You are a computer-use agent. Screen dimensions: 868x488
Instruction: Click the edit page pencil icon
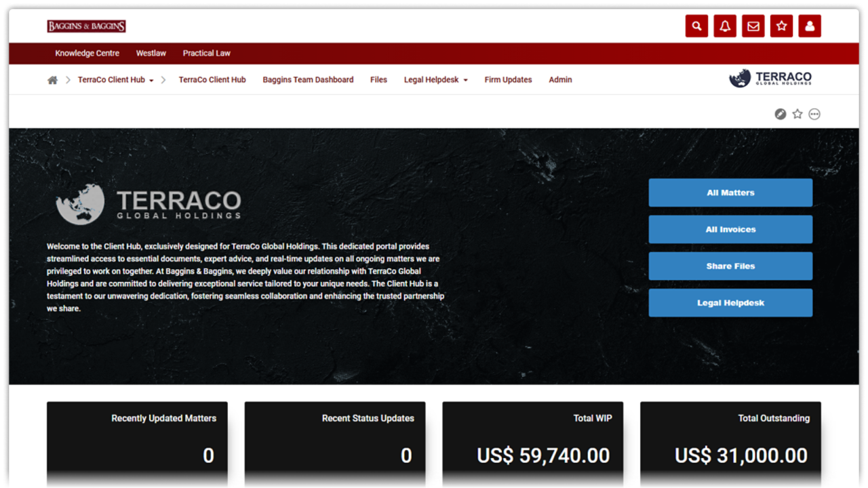pyautogui.click(x=781, y=114)
